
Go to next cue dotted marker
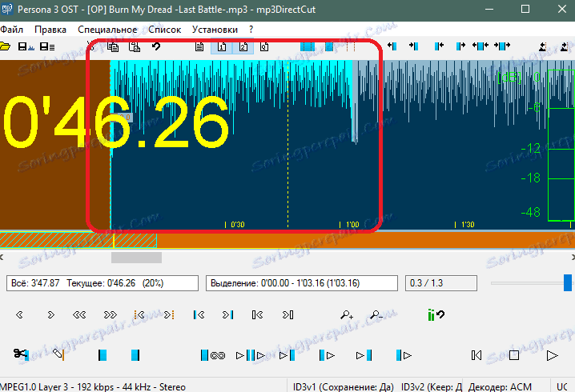(169, 314)
